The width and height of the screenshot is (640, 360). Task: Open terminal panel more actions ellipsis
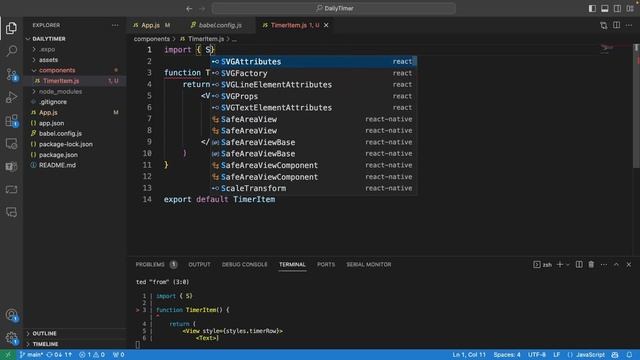[x=604, y=264]
